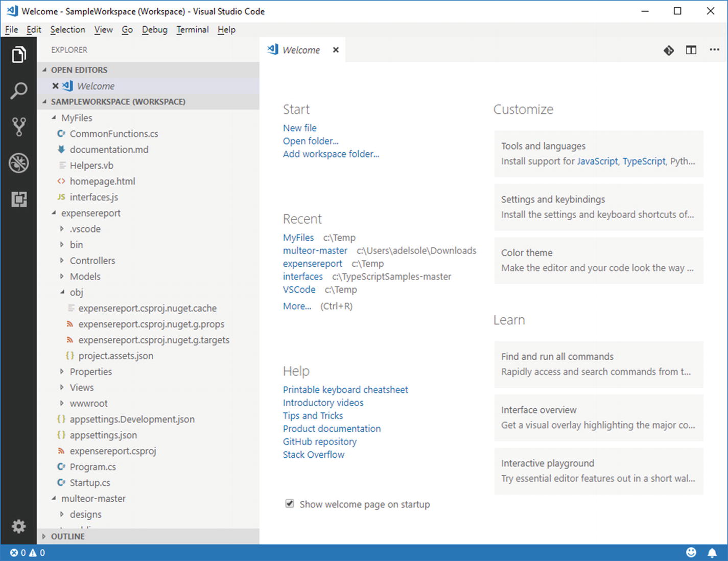Expand the designs folder under multeor-master
This screenshot has height=561, width=728.
pos(62,514)
